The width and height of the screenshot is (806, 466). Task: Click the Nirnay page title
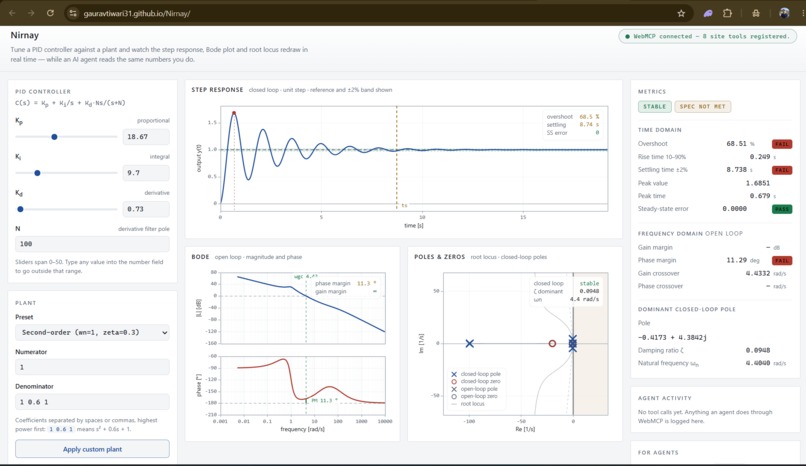click(x=25, y=35)
